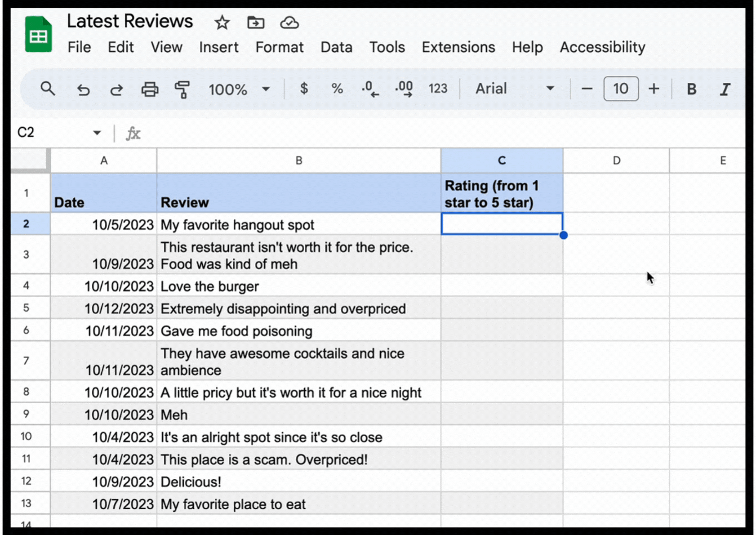The height and width of the screenshot is (535, 756).
Task: Format as currency with dollar icon
Action: [x=304, y=89]
